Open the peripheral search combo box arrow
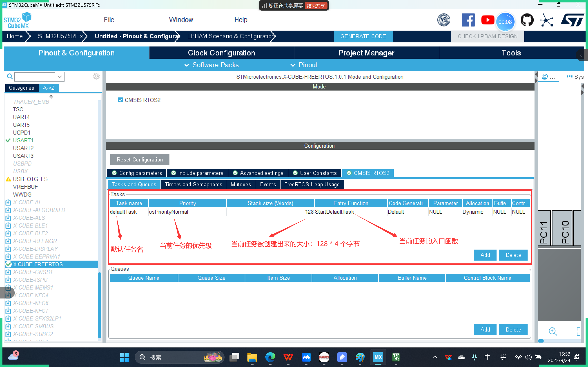 60,77
